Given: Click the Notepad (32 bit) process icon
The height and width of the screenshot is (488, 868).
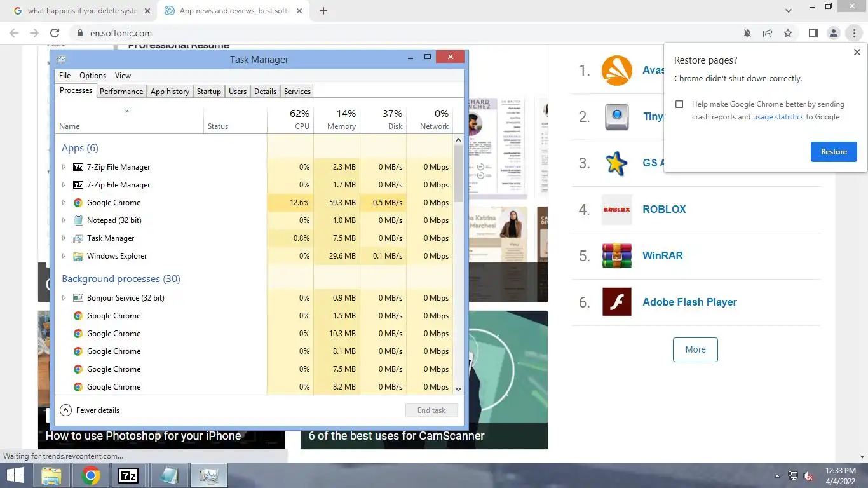Looking at the screenshot, I should pos(78,220).
